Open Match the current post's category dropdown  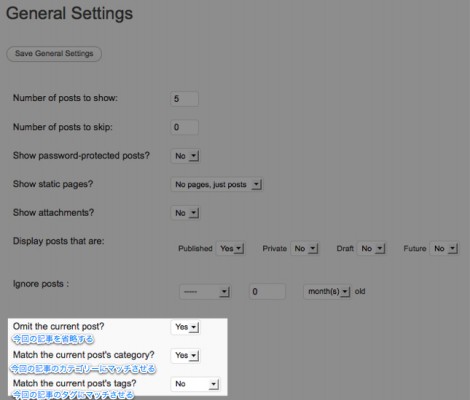[185, 355]
